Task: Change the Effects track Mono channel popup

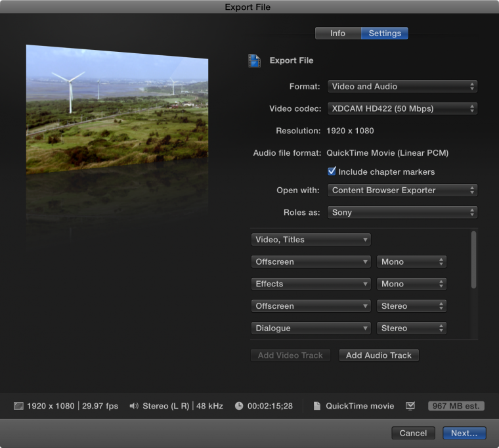Action: click(412, 284)
